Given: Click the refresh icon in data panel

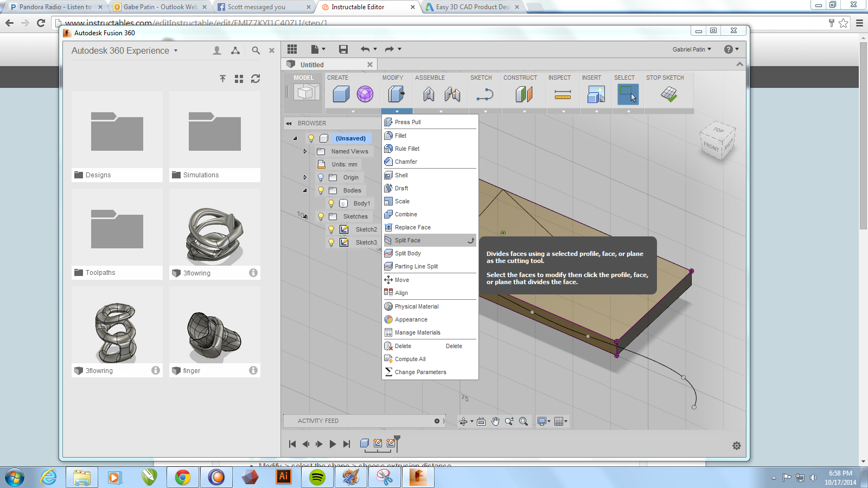Looking at the screenshot, I should (256, 79).
